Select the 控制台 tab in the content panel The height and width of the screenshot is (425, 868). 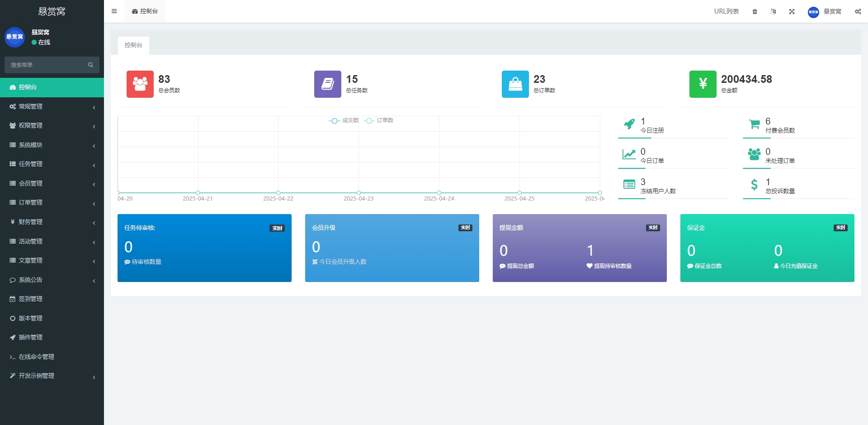point(133,45)
